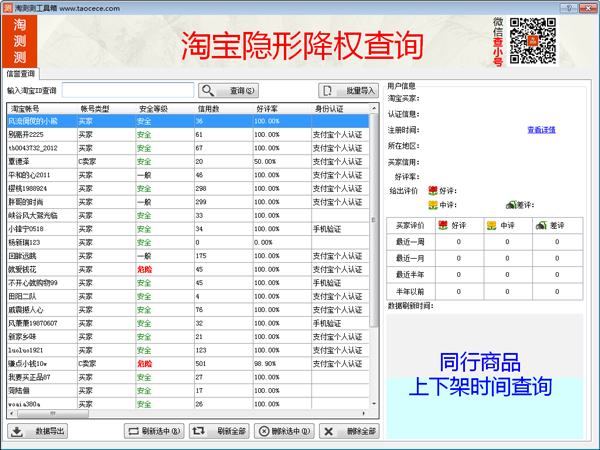Open the 查看详情 link
Screen dimensions: 600x450
[x=541, y=130]
